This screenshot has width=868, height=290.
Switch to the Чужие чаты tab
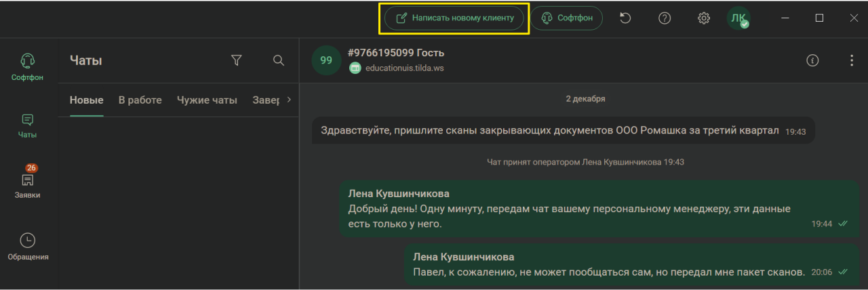click(207, 100)
